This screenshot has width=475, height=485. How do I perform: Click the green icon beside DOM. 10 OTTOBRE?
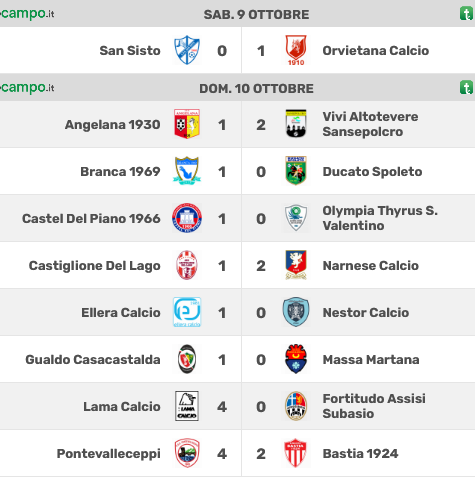pos(467,88)
